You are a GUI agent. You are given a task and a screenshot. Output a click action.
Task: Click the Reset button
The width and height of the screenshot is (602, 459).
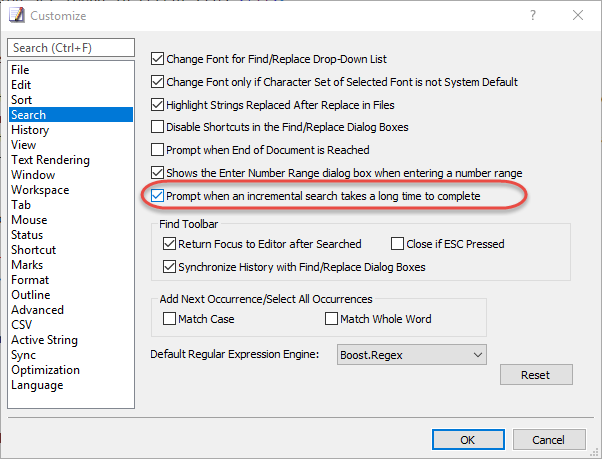click(x=536, y=375)
